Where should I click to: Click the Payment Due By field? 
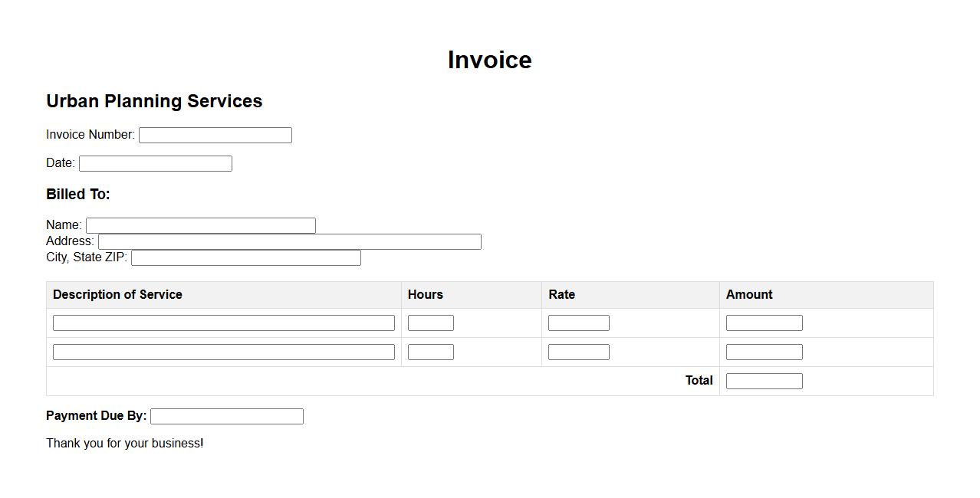[x=226, y=416]
